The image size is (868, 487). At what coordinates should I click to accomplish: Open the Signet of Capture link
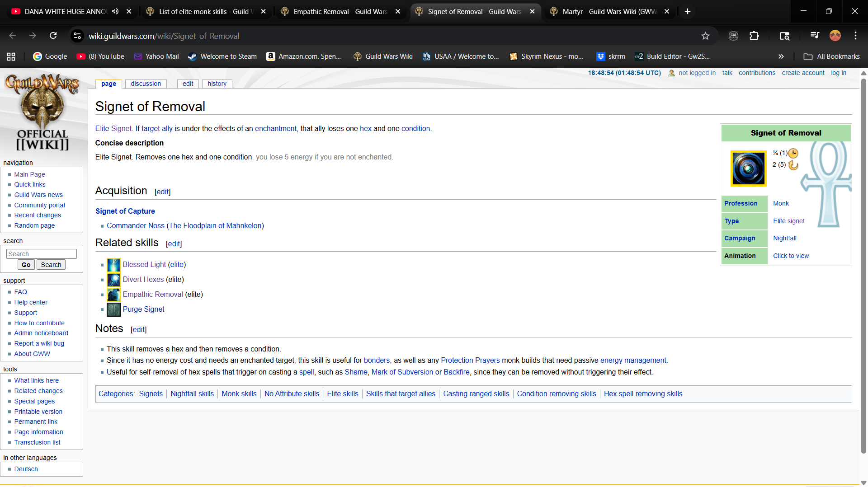click(125, 211)
